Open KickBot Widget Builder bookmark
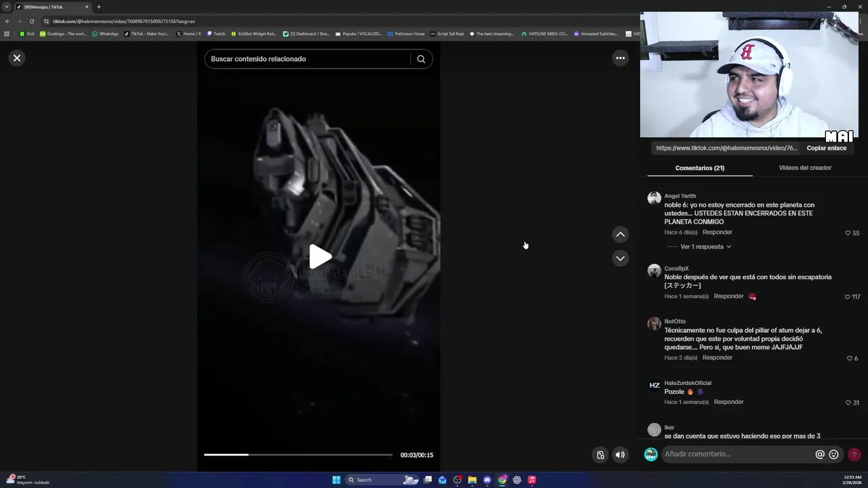Image resolution: width=868 pixels, height=488 pixels. click(254, 34)
